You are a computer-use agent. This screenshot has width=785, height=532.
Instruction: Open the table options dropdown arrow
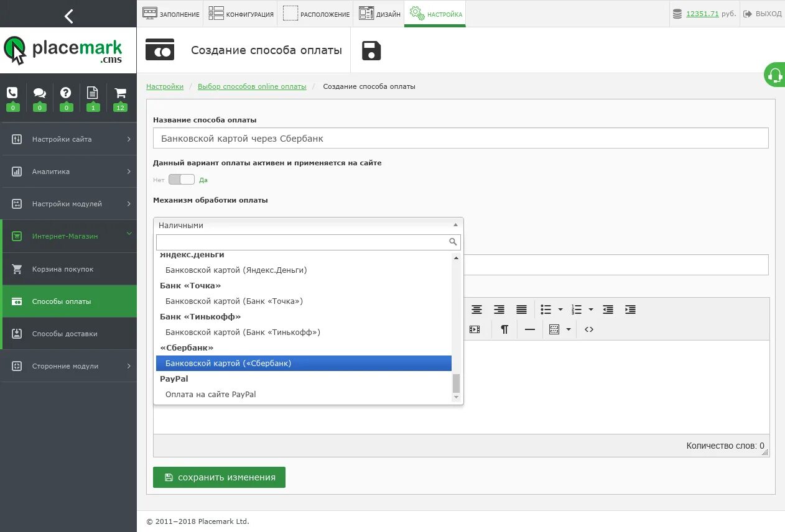coord(569,329)
